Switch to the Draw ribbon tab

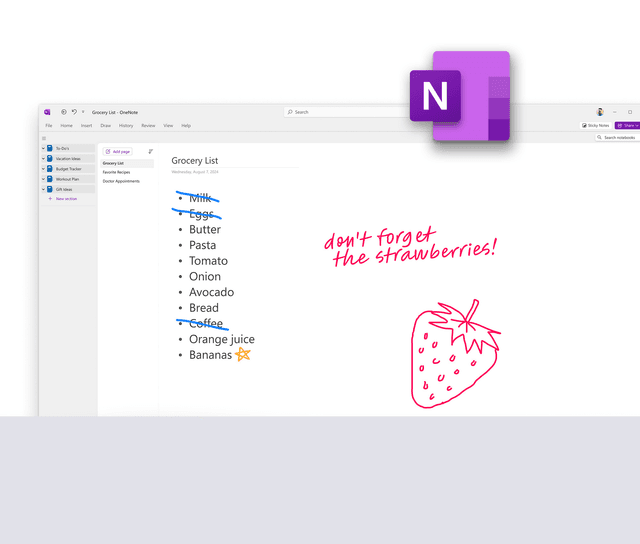(x=106, y=126)
